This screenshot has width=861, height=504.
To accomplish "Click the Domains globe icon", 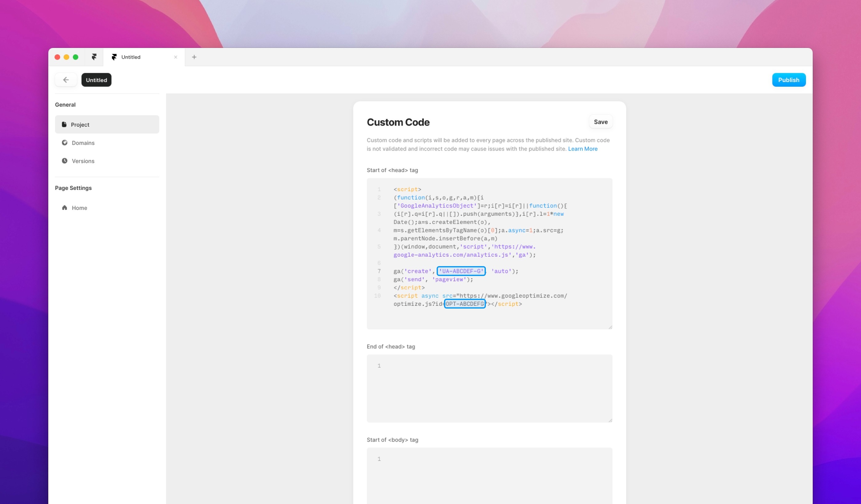I will [x=65, y=143].
